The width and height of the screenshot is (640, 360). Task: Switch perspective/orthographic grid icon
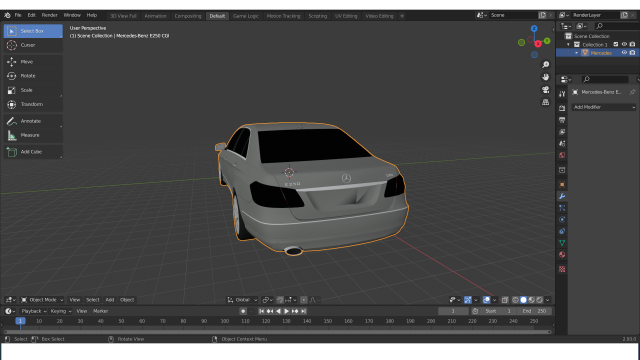pyautogui.click(x=545, y=102)
